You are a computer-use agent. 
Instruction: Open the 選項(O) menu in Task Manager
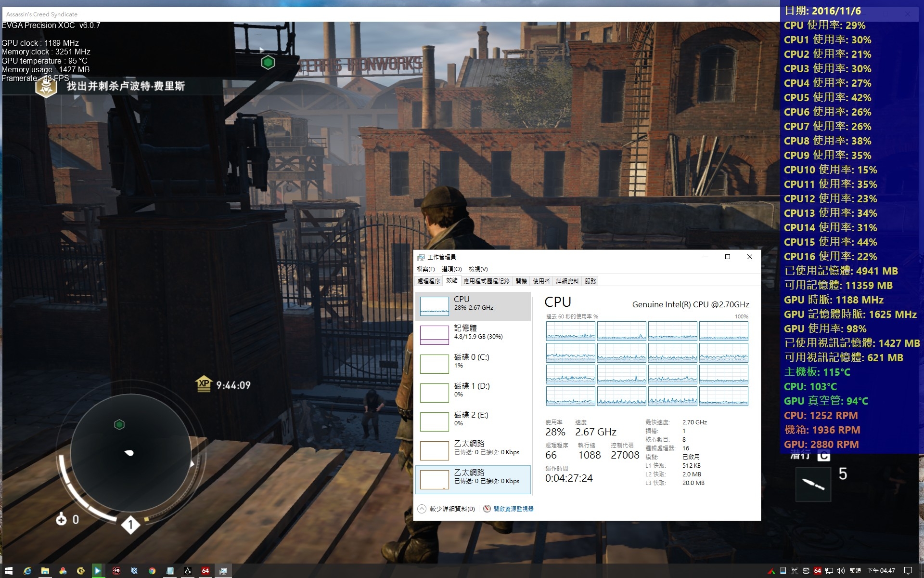452,269
